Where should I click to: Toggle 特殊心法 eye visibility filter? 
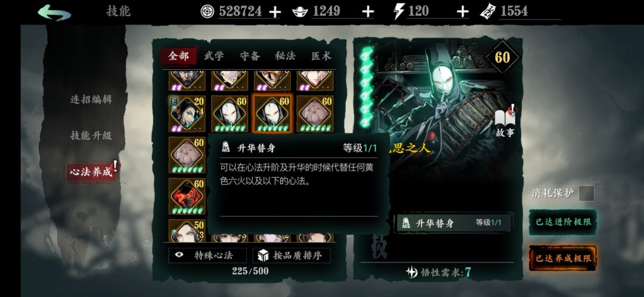pos(208,255)
